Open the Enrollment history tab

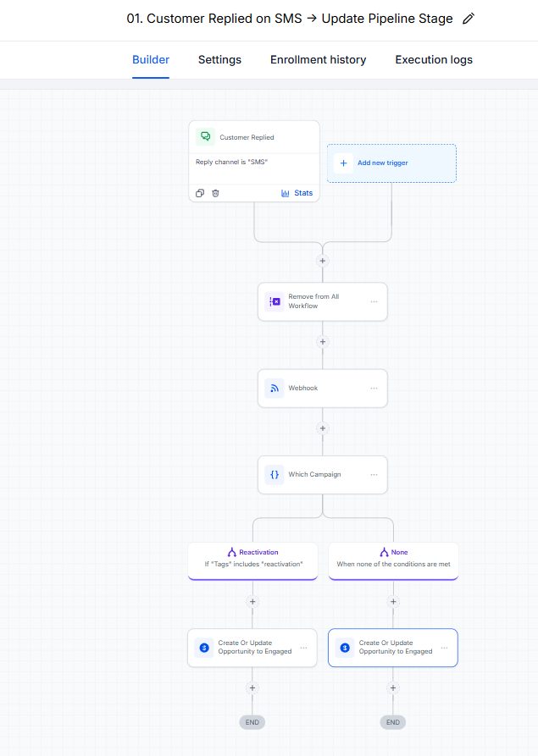click(x=318, y=60)
